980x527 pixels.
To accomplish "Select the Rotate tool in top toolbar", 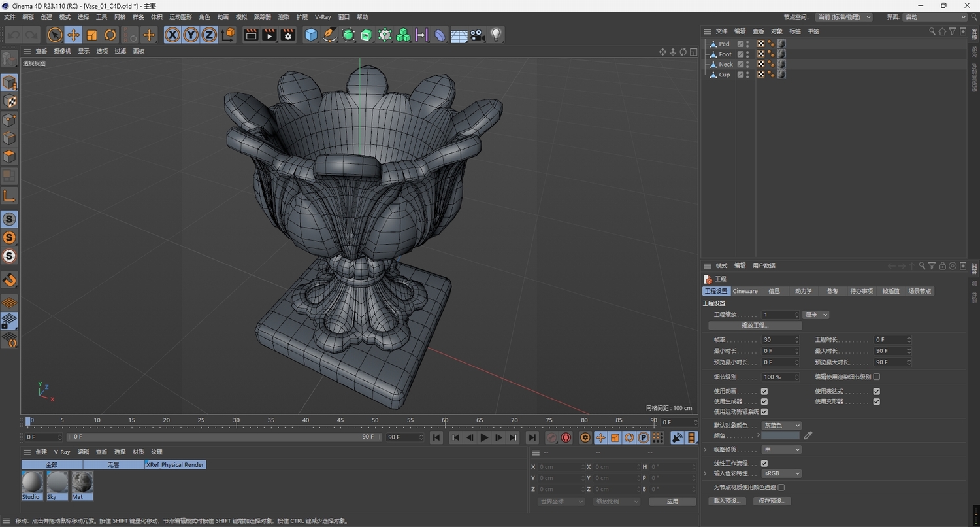I will tap(110, 35).
